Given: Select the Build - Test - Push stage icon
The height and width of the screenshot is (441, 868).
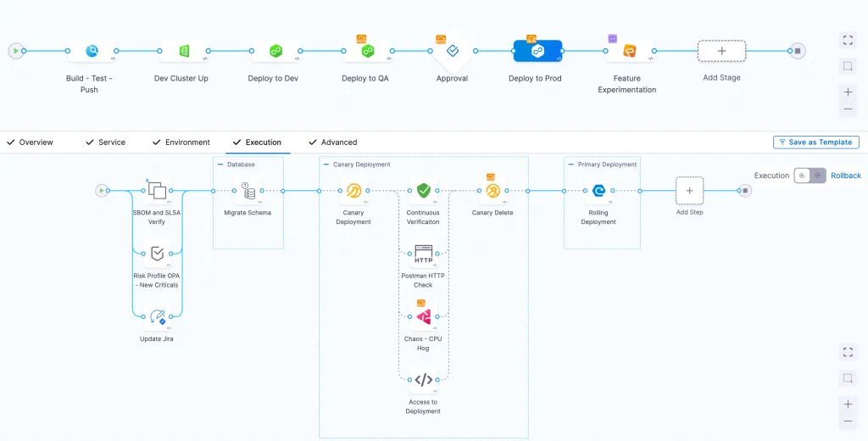Looking at the screenshot, I should [x=92, y=51].
